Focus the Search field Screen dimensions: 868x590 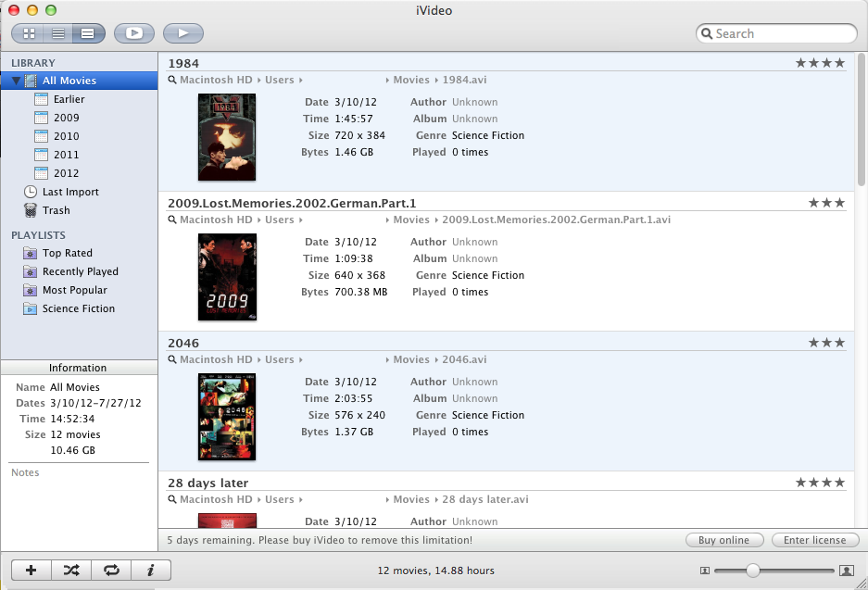776,33
